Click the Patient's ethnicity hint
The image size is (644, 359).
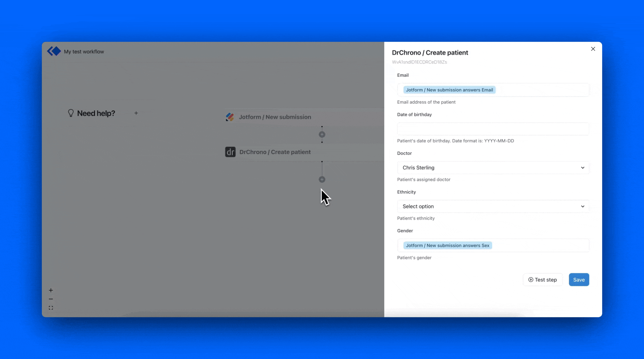pos(416,218)
